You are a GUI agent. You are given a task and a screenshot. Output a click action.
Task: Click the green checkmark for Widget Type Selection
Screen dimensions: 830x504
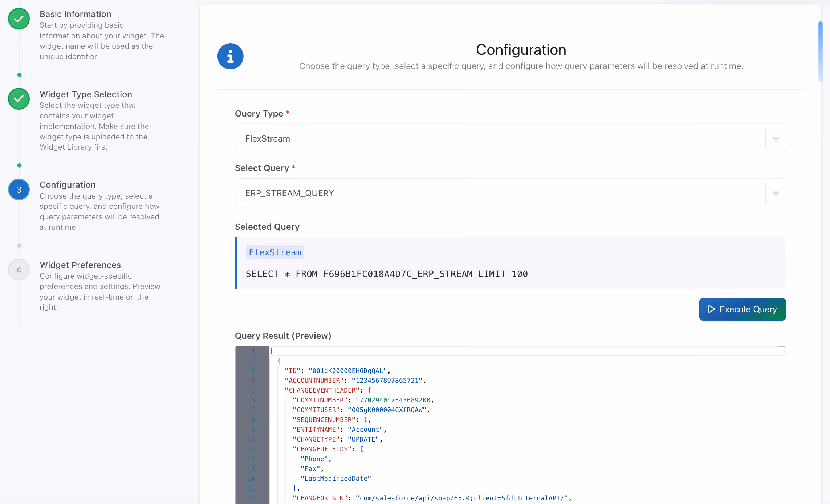coord(19,99)
